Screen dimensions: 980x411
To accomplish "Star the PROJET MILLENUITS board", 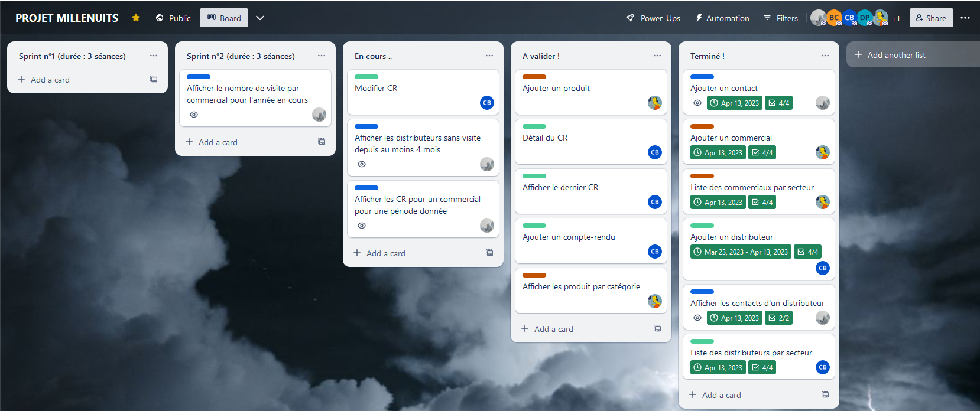I will point(136,18).
